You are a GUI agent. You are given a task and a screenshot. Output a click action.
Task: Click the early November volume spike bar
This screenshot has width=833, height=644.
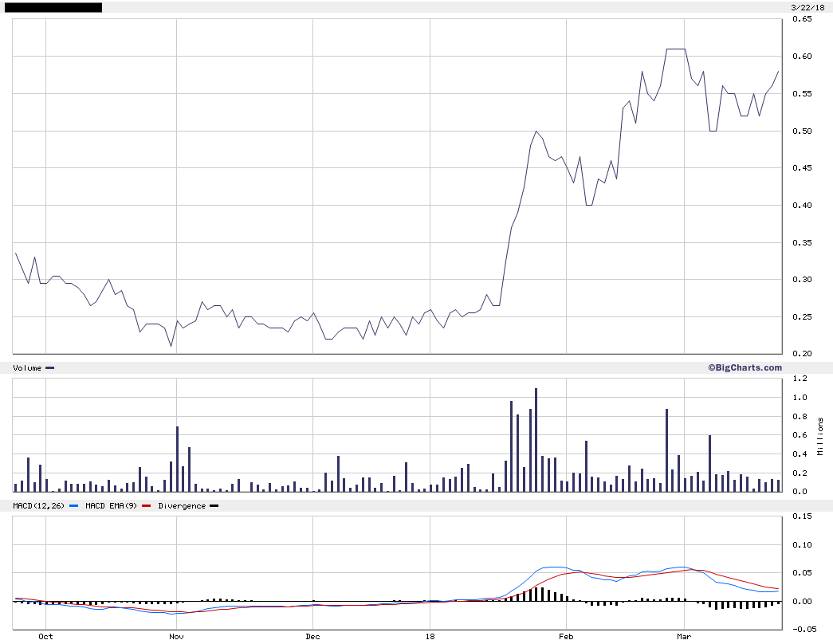pyautogui.click(x=178, y=459)
